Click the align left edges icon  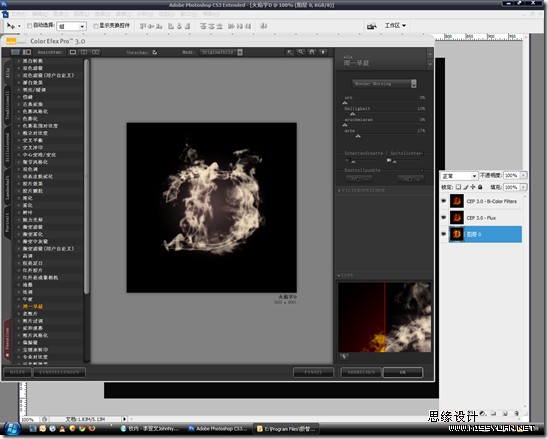coord(171,26)
